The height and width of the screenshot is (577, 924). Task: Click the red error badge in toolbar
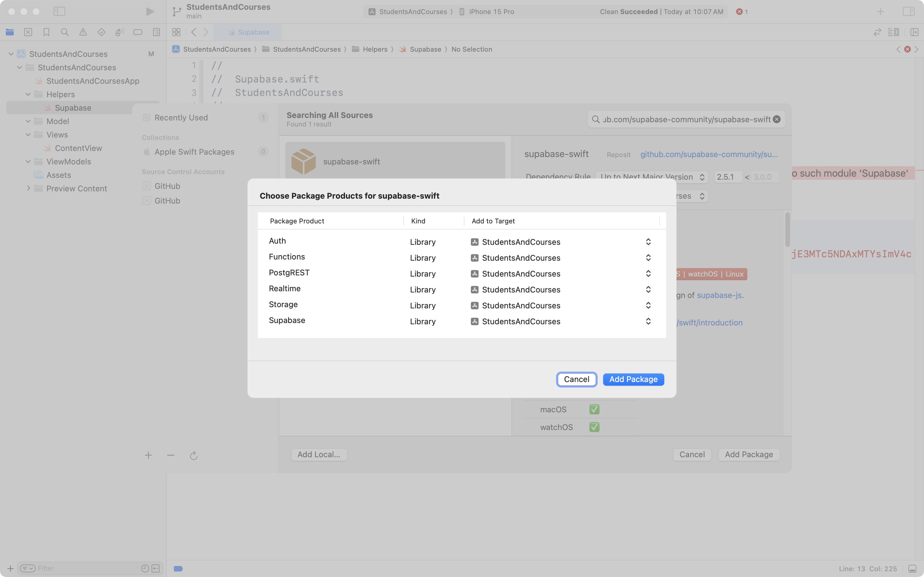742,11
